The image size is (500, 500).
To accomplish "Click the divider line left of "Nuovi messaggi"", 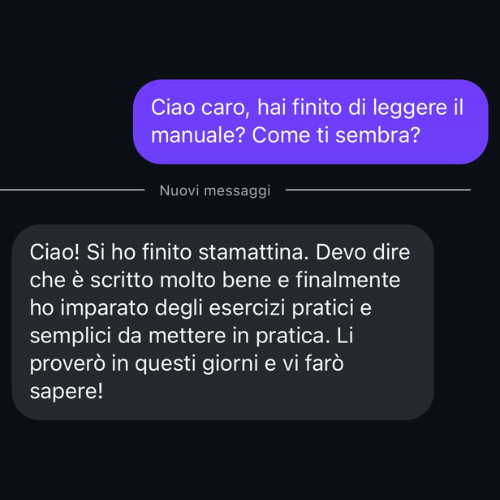I will [x=72, y=190].
